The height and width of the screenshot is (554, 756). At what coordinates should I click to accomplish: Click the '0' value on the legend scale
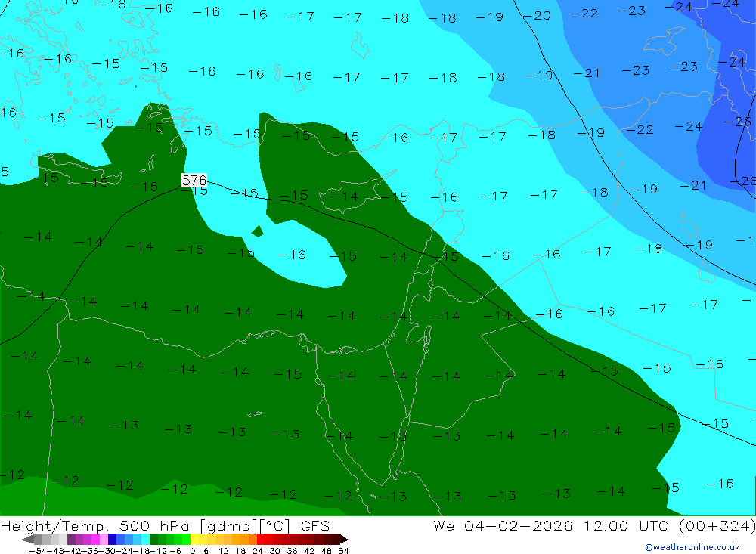[x=192, y=551]
